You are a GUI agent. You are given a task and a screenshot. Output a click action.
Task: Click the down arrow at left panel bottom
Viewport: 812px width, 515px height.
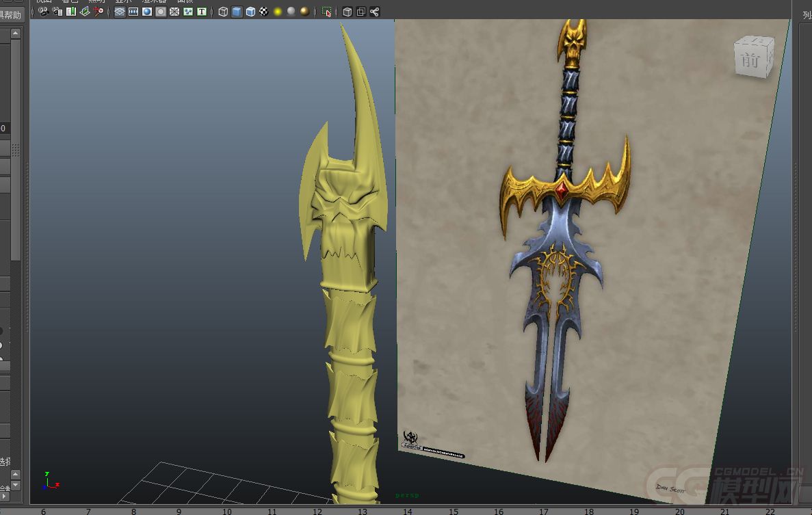[x=16, y=485]
